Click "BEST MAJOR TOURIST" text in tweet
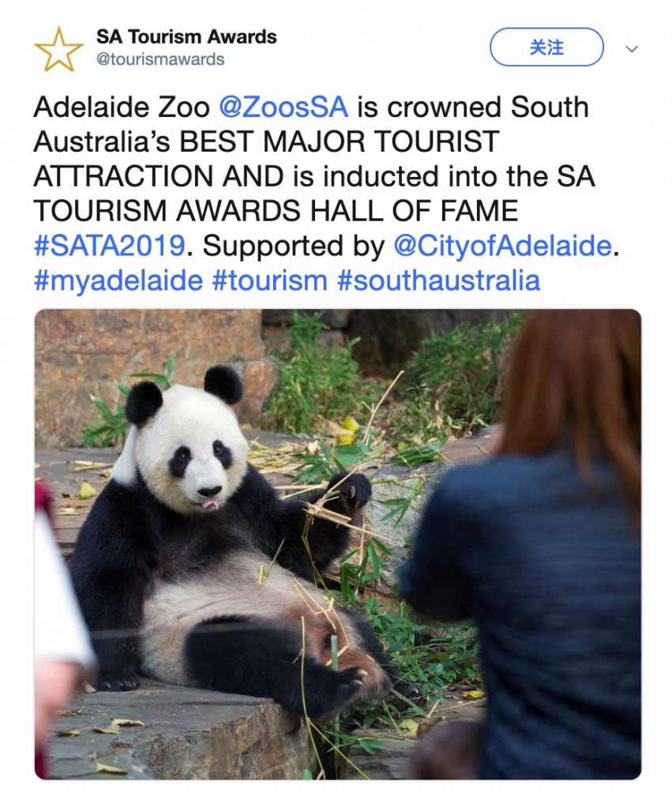 coord(340,141)
